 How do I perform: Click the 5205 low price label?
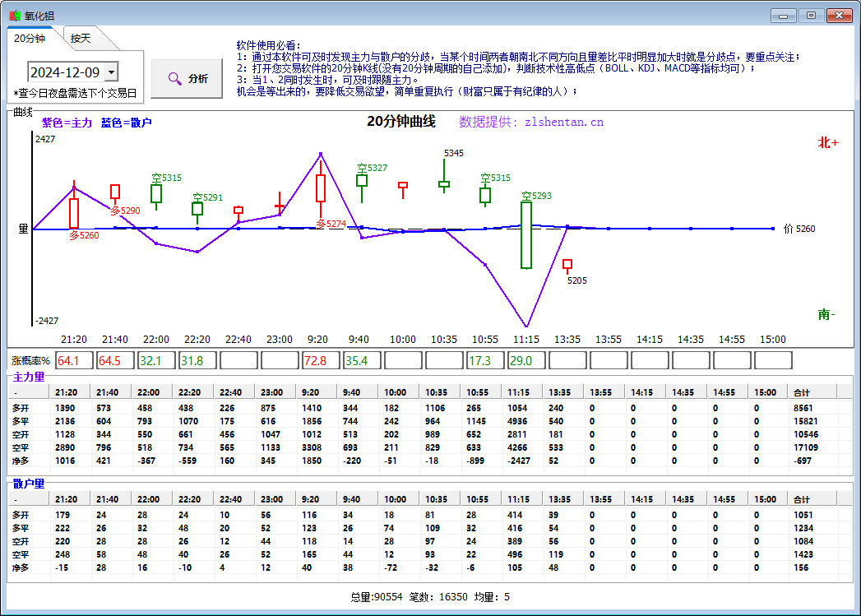coord(577,280)
